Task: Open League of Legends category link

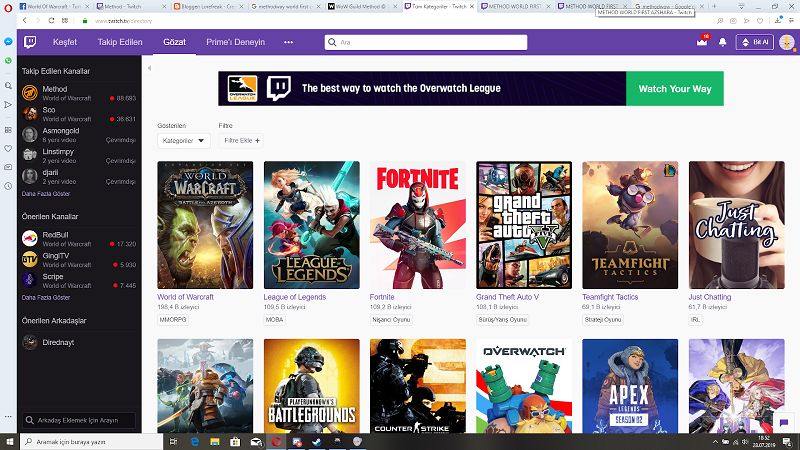Action: (294, 297)
